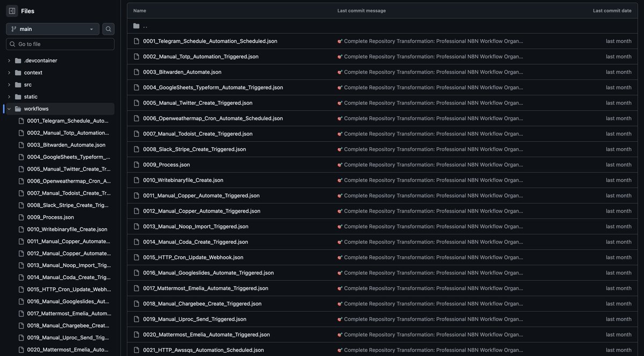Click the search magnifier button beside branch selector
Image resolution: width=644 pixels, height=356 pixels.
tap(108, 29)
